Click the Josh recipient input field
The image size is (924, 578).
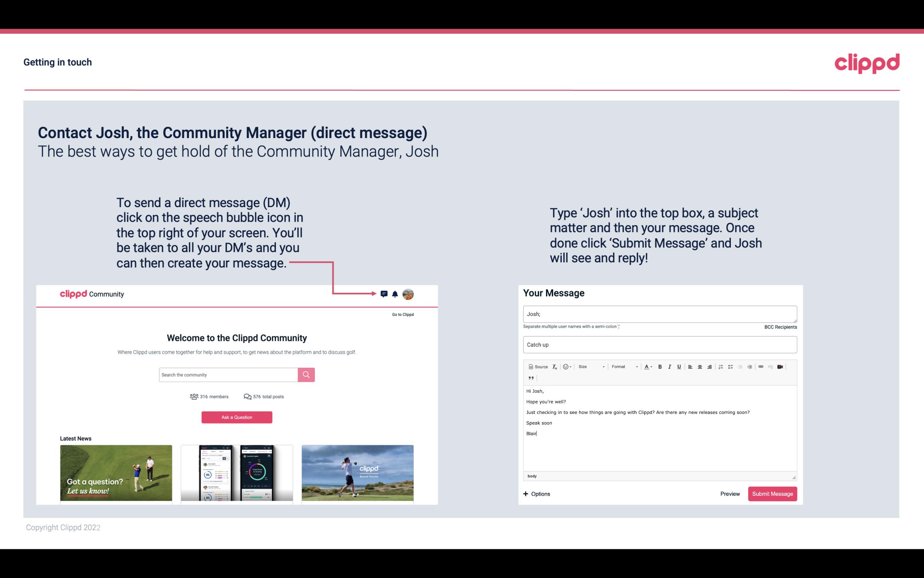pos(660,313)
